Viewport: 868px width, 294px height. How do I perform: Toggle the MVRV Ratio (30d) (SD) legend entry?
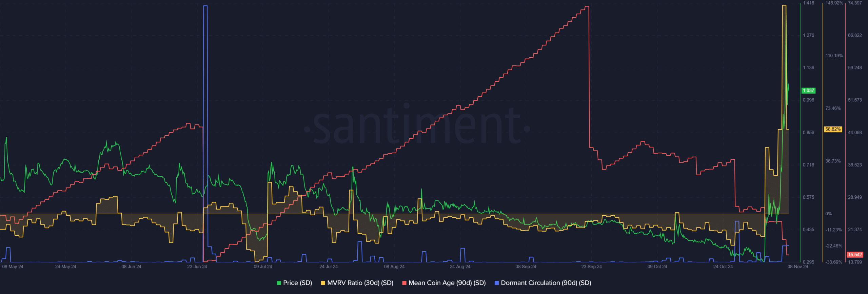point(357,283)
